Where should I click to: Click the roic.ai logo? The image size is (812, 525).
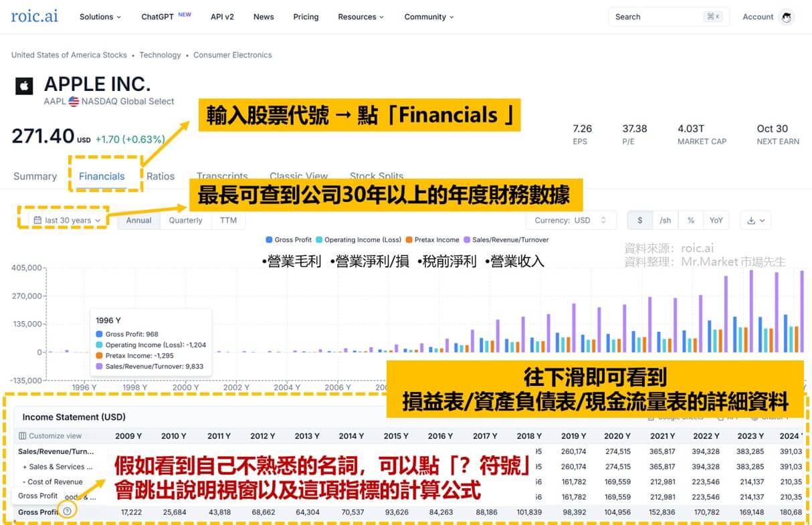33,16
